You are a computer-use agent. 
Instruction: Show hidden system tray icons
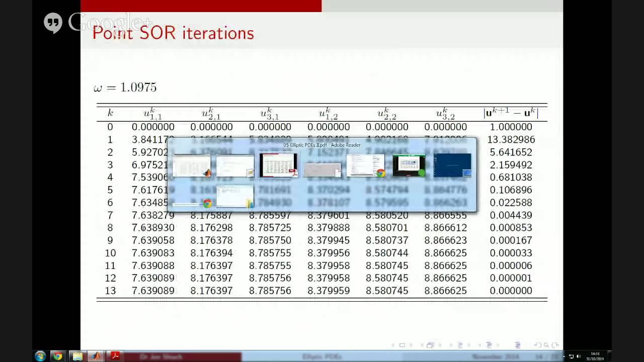click(564, 356)
